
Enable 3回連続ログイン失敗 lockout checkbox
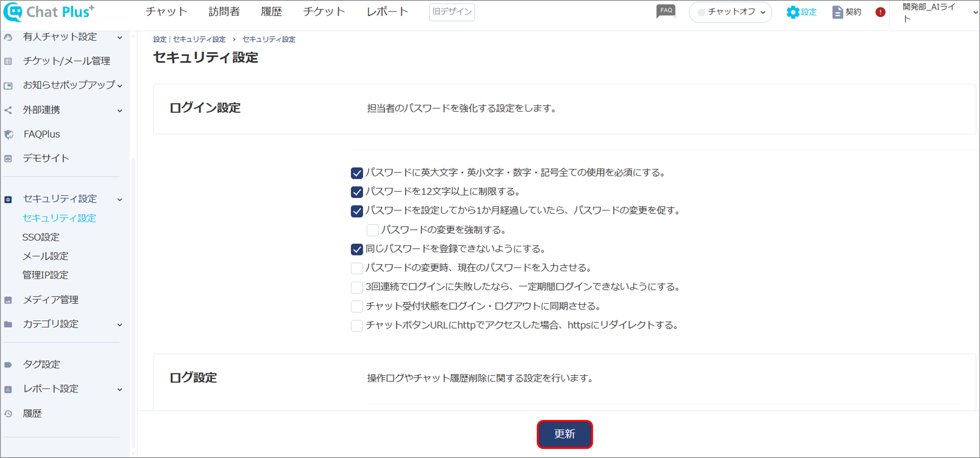pyautogui.click(x=356, y=287)
